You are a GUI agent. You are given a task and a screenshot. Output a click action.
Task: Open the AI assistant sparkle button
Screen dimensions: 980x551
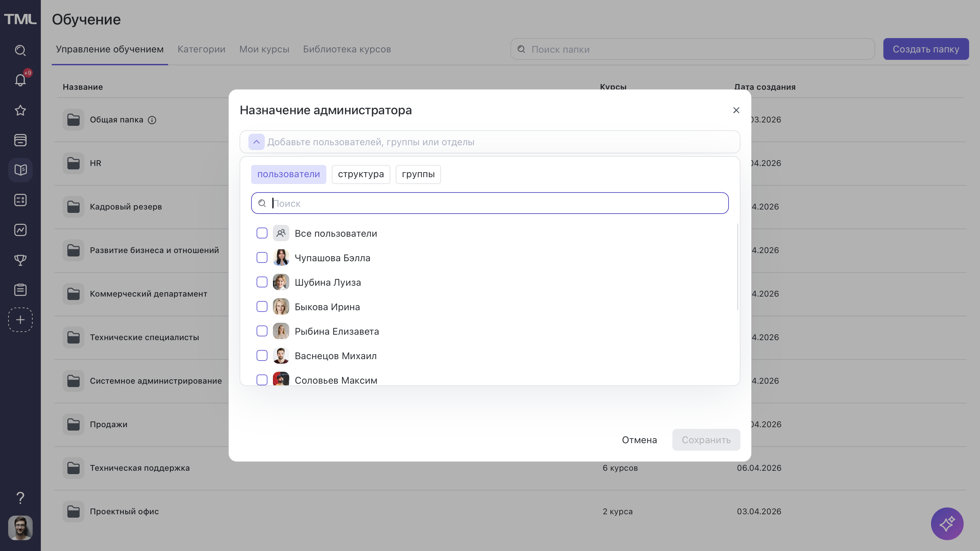tap(947, 524)
